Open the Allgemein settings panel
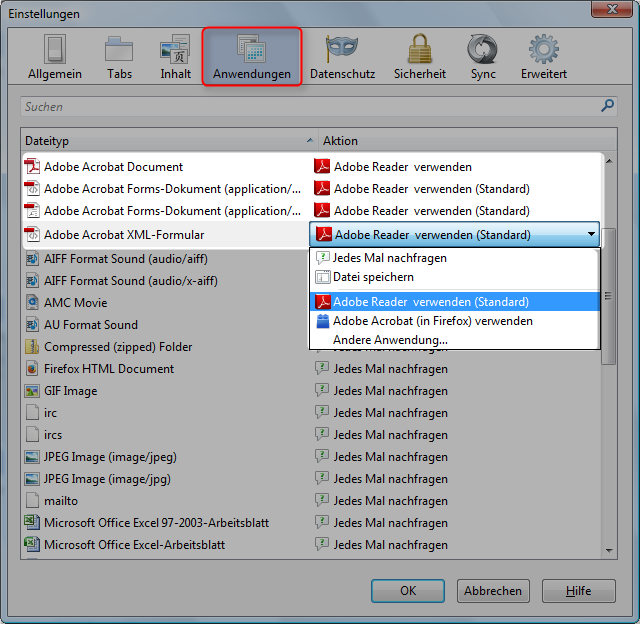The image size is (640, 624). click(56, 57)
